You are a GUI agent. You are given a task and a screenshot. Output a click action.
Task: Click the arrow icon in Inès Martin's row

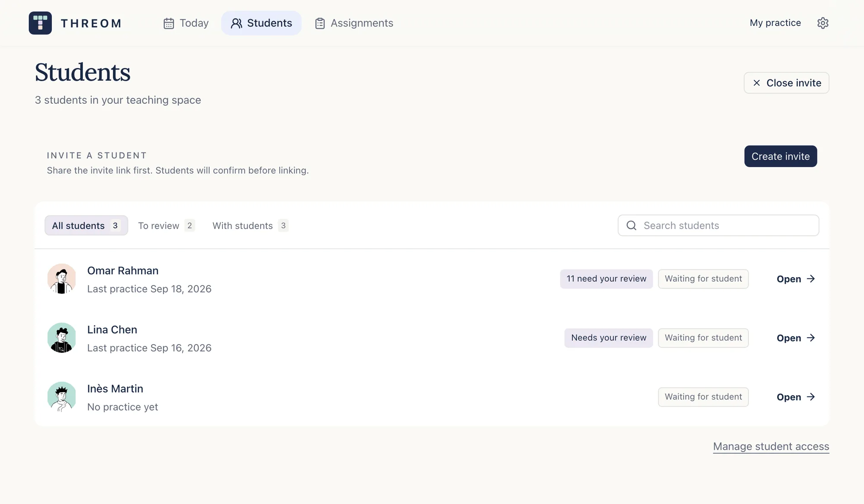(x=811, y=396)
